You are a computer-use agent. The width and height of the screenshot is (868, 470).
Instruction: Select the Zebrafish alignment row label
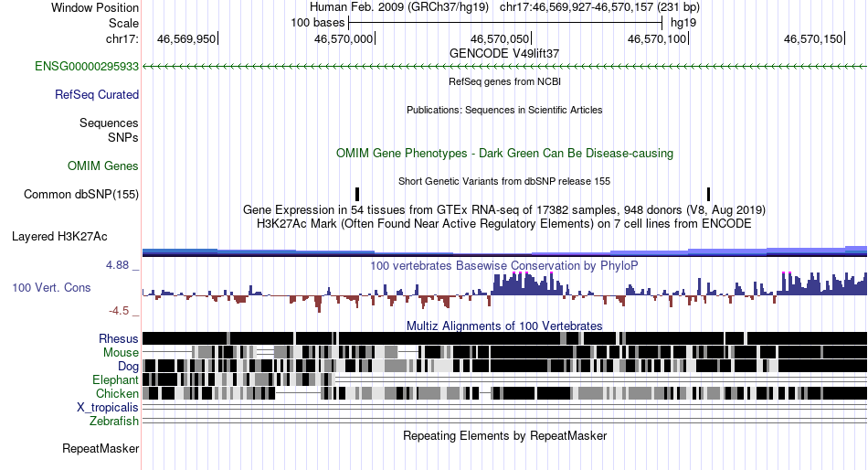[x=114, y=422]
